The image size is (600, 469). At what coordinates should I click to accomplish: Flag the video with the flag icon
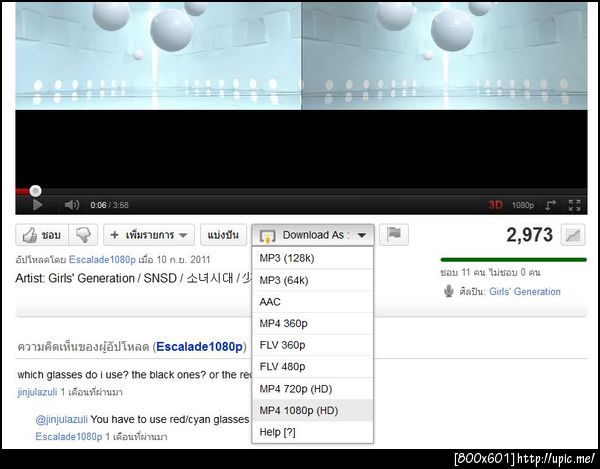point(394,234)
